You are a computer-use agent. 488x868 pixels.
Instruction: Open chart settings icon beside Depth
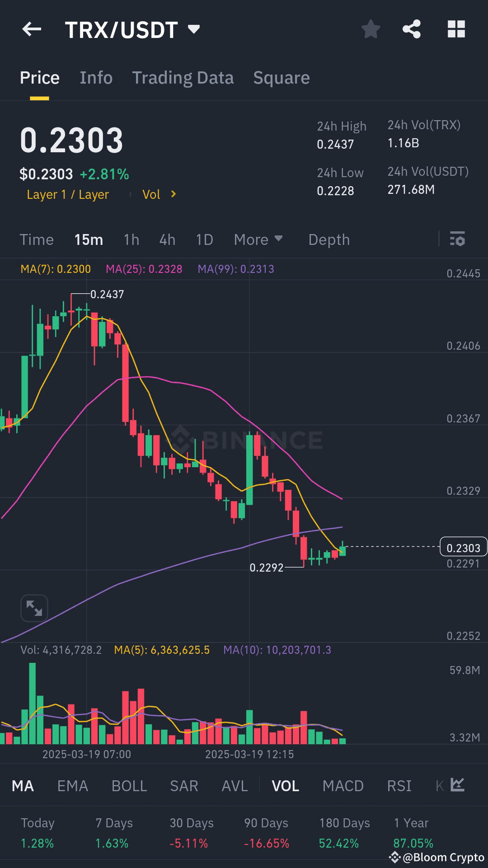(x=457, y=239)
